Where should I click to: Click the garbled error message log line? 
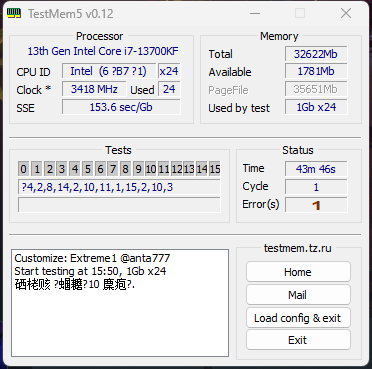pyautogui.click(x=75, y=285)
